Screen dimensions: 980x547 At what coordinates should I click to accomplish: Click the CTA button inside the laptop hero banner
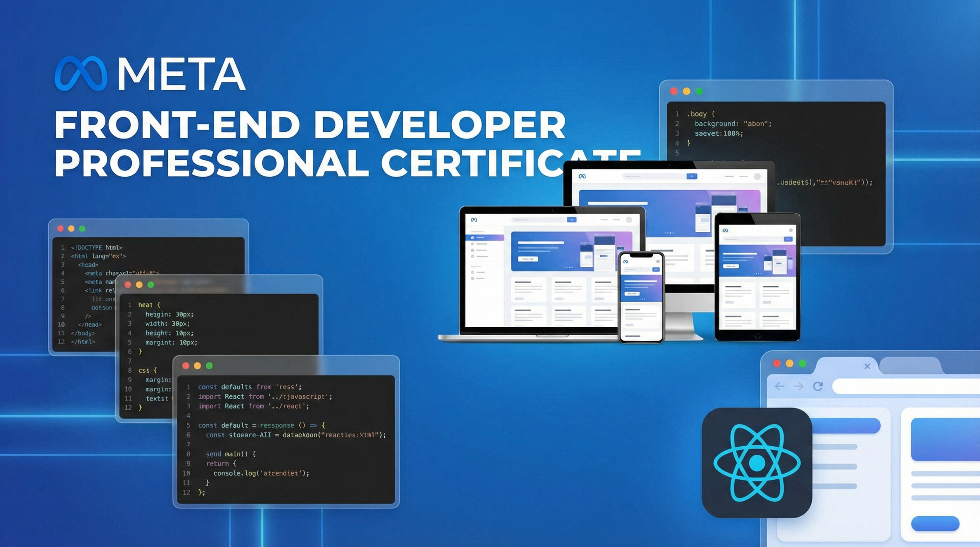tap(528, 259)
